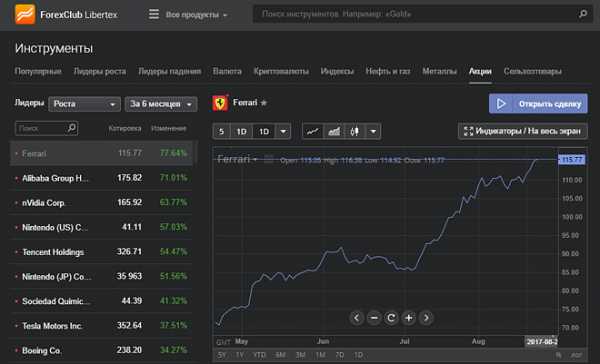Toggle log scale at chart bottom right

click(576, 355)
